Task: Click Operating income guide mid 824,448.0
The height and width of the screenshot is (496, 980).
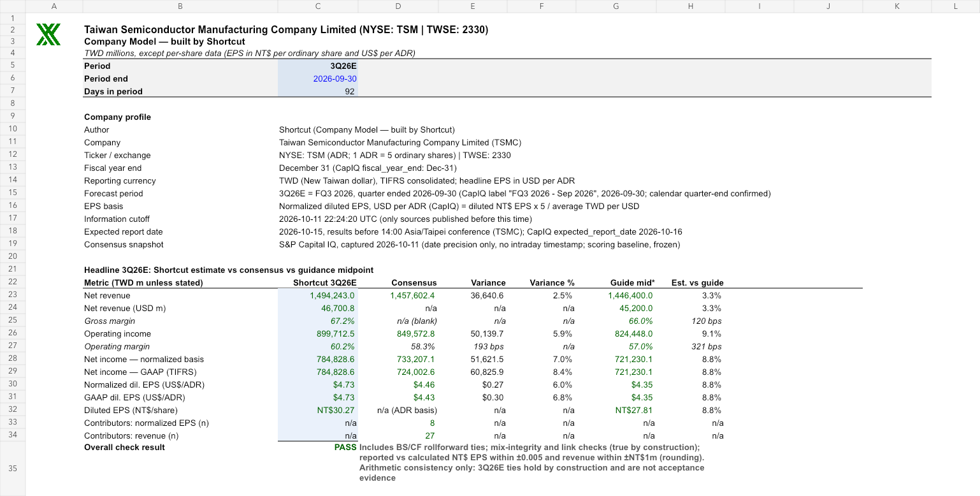Action: pos(616,333)
